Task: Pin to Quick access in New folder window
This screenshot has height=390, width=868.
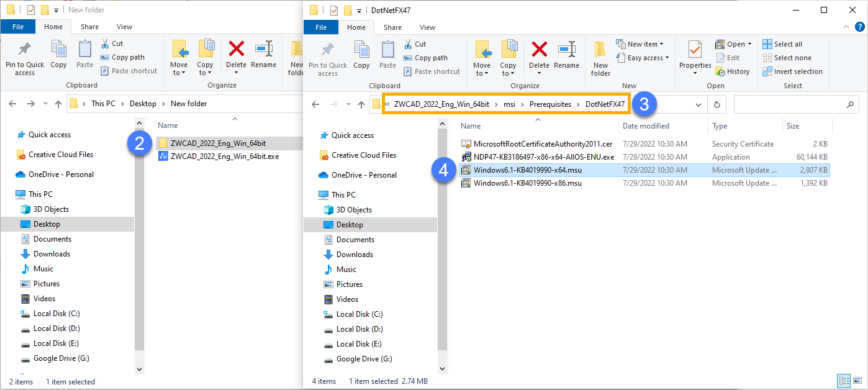Action: [25, 59]
